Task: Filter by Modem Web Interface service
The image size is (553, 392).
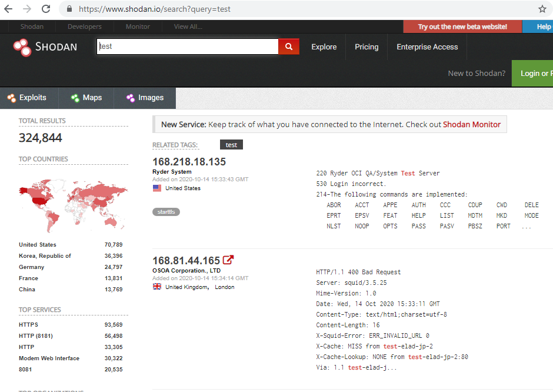Action: click(49, 358)
